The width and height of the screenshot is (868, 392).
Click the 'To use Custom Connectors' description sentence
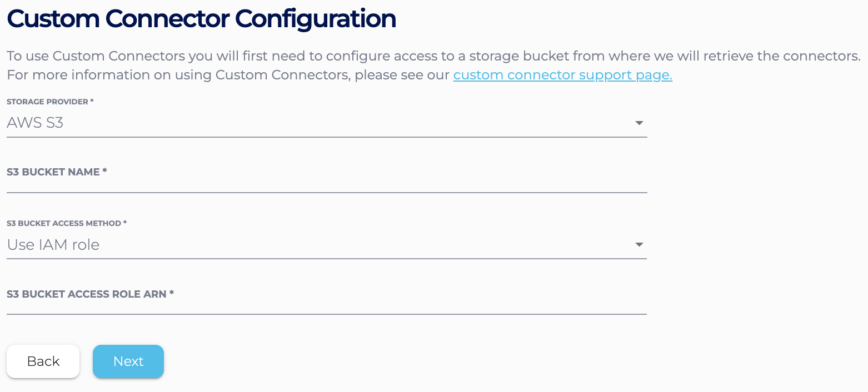coord(433,56)
